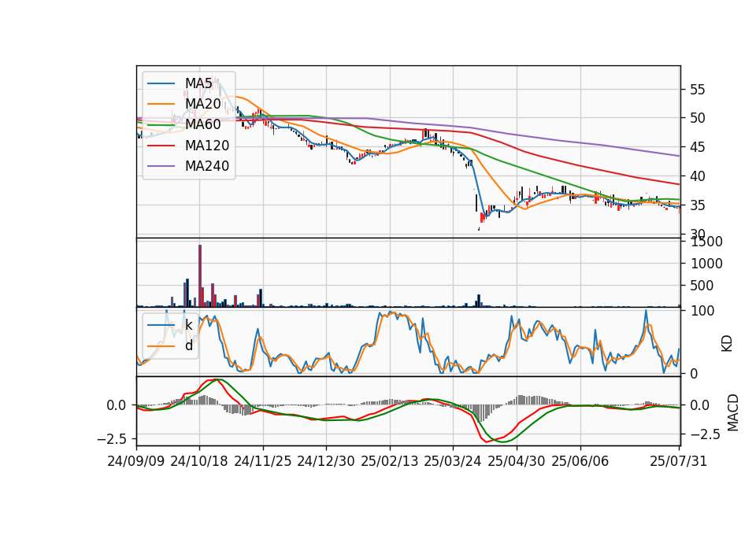756x543 pixels.
Task: Click the 24/10/18 date axis label
Action: [199, 461]
